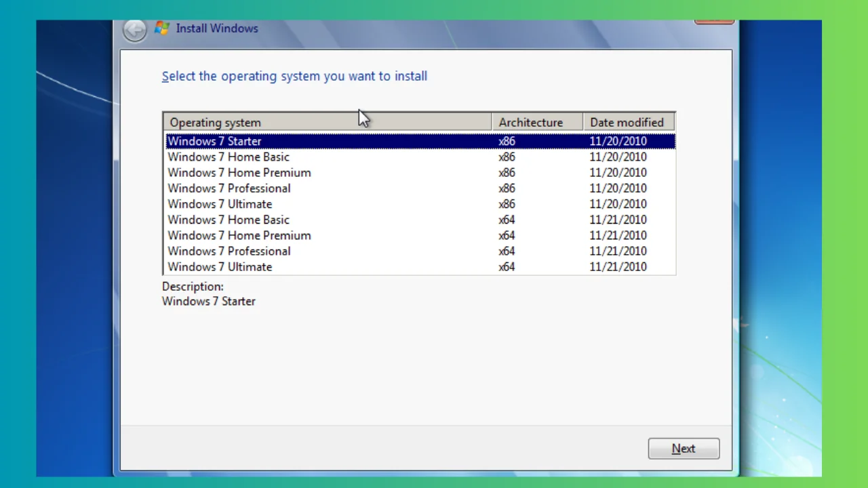Click the 11/20/2010 date in Starter row

pos(618,141)
